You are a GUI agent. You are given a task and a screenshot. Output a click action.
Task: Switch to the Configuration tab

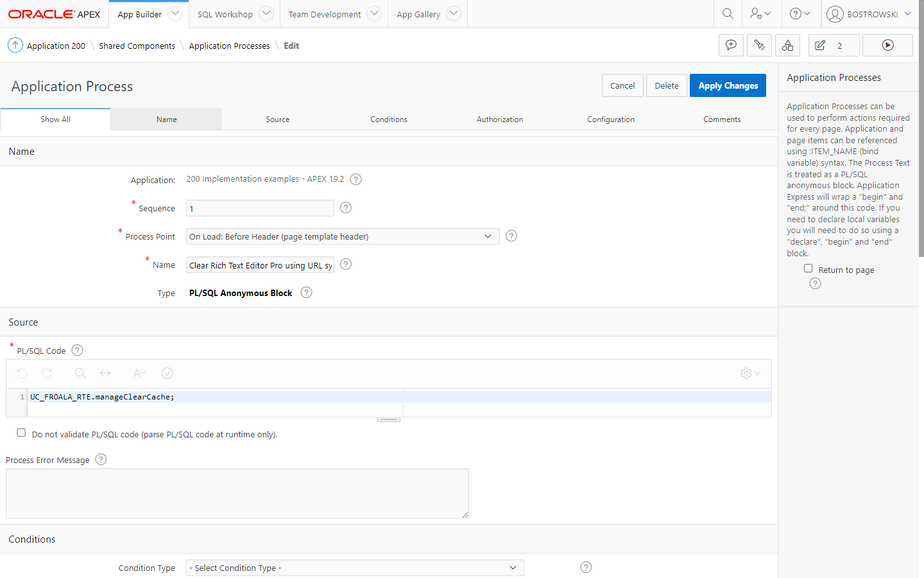tap(611, 119)
